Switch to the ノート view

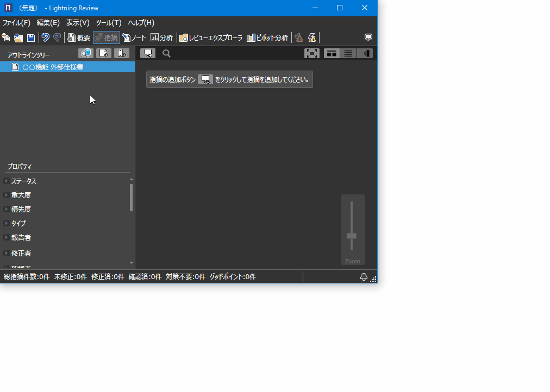134,37
